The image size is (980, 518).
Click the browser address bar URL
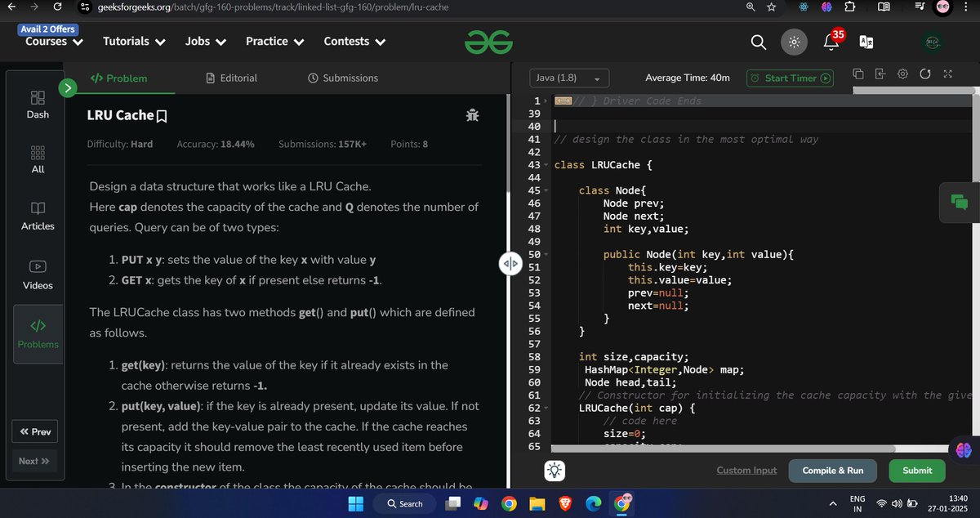(x=274, y=7)
